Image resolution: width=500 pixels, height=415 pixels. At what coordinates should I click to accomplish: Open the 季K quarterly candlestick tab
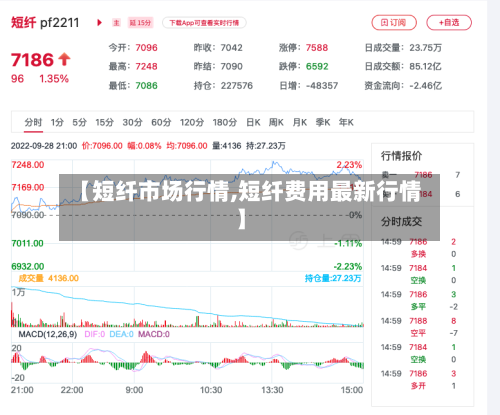point(323,122)
